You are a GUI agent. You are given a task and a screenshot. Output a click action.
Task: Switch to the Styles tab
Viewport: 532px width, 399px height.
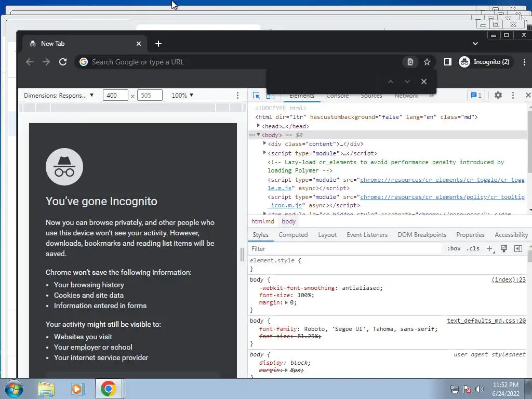pyautogui.click(x=261, y=235)
